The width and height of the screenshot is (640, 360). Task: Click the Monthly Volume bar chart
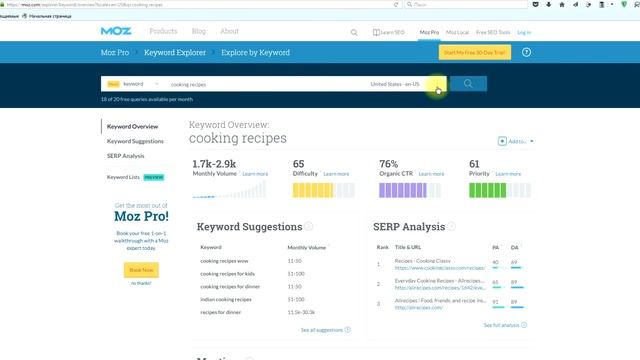pyautogui.click(x=229, y=190)
